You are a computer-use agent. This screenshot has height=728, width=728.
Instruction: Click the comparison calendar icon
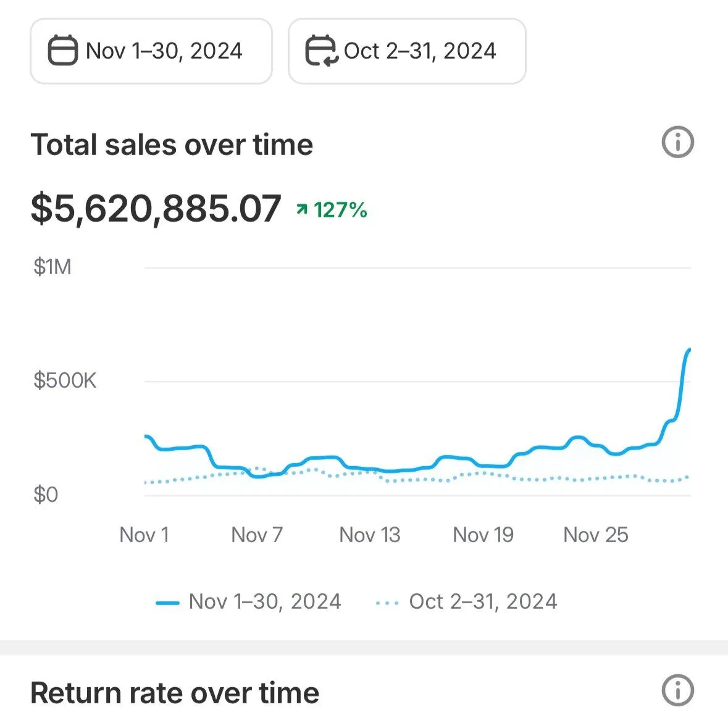[x=320, y=51]
